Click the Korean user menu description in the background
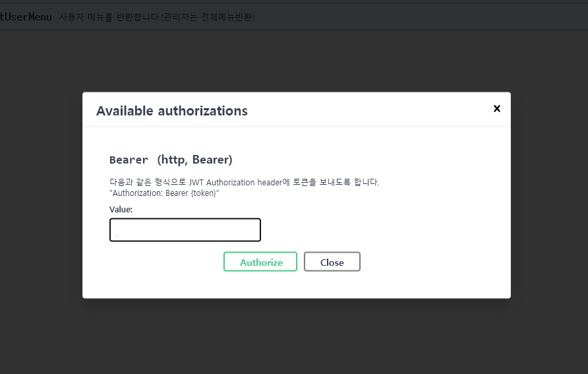Screen dimensions: 588x374 click(x=157, y=17)
